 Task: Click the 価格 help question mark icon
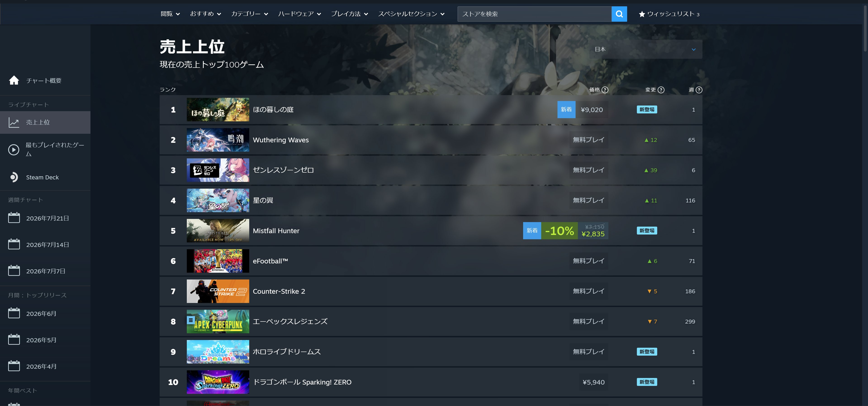(605, 90)
